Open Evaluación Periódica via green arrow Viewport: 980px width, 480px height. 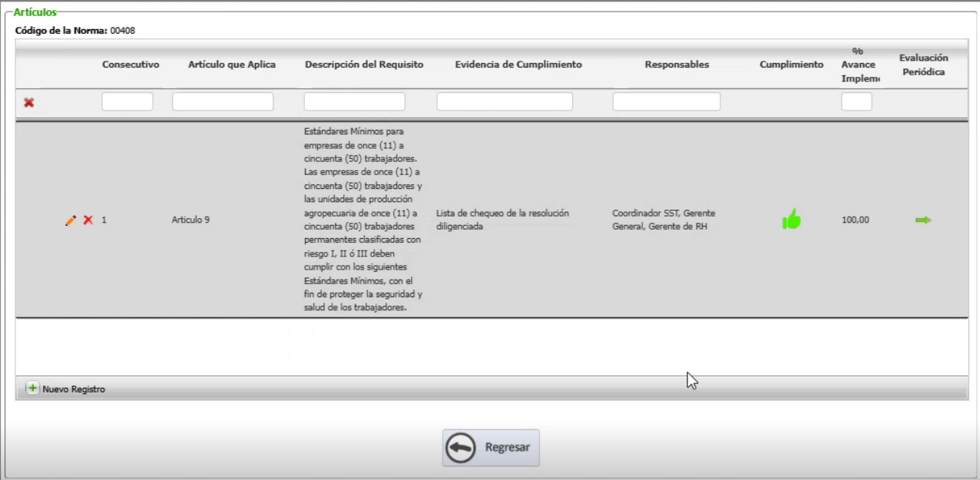[923, 220]
